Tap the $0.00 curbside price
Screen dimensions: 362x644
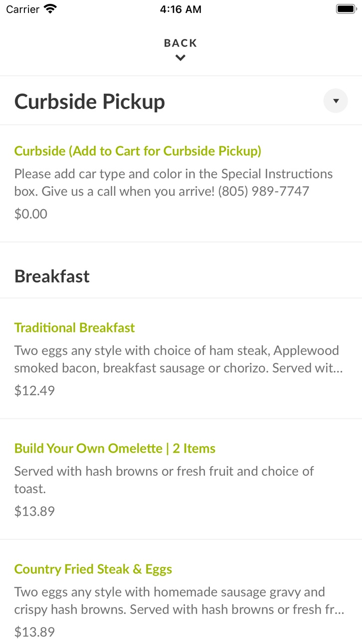click(31, 214)
